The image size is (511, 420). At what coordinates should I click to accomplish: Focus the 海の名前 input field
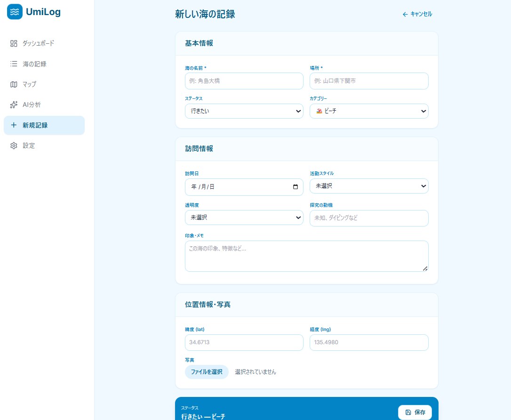point(244,81)
